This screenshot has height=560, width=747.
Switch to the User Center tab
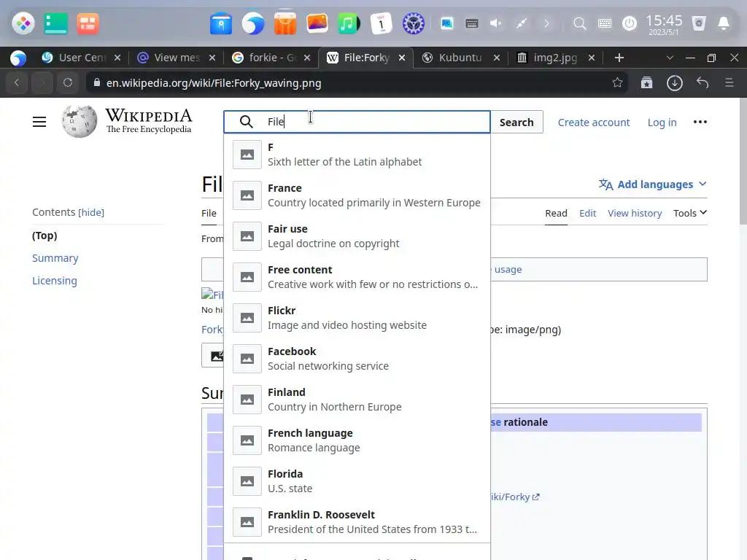[x=81, y=58]
